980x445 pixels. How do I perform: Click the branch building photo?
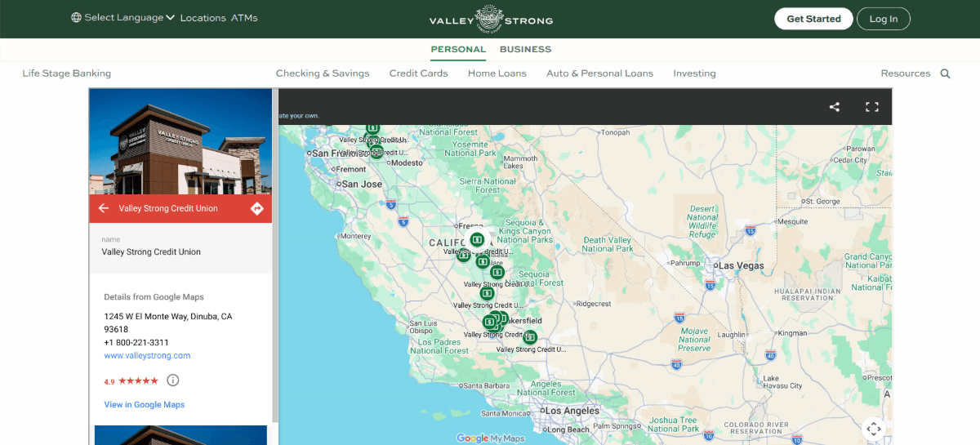[x=180, y=142]
